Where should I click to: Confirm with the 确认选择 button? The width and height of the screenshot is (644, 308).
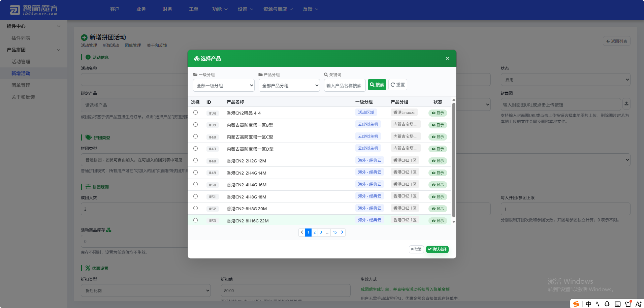point(437,249)
